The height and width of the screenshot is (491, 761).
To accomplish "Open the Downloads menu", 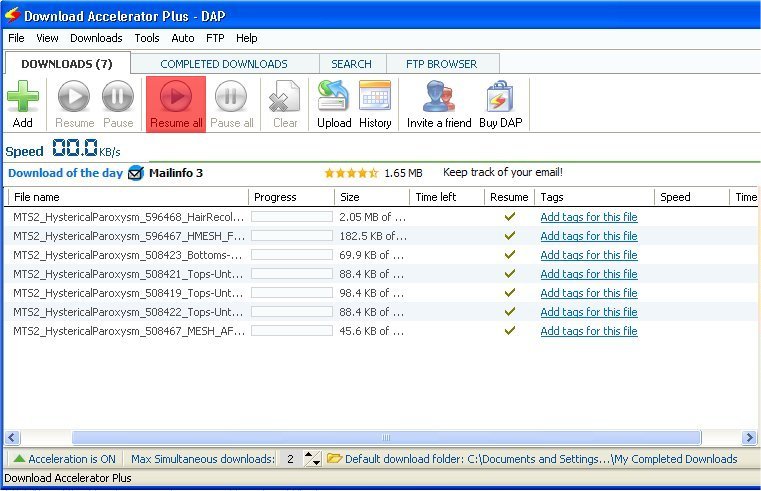I will (96, 38).
